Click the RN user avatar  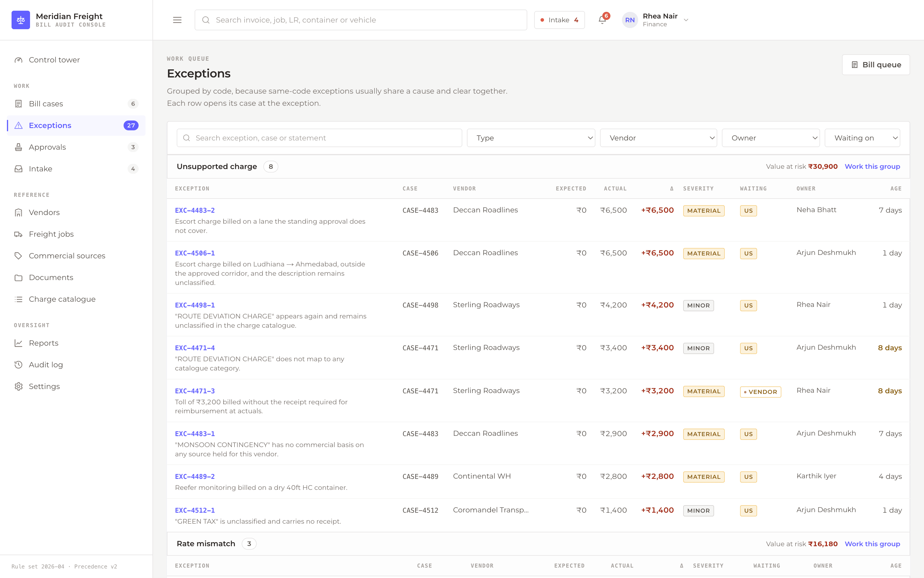tap(629, 20)
